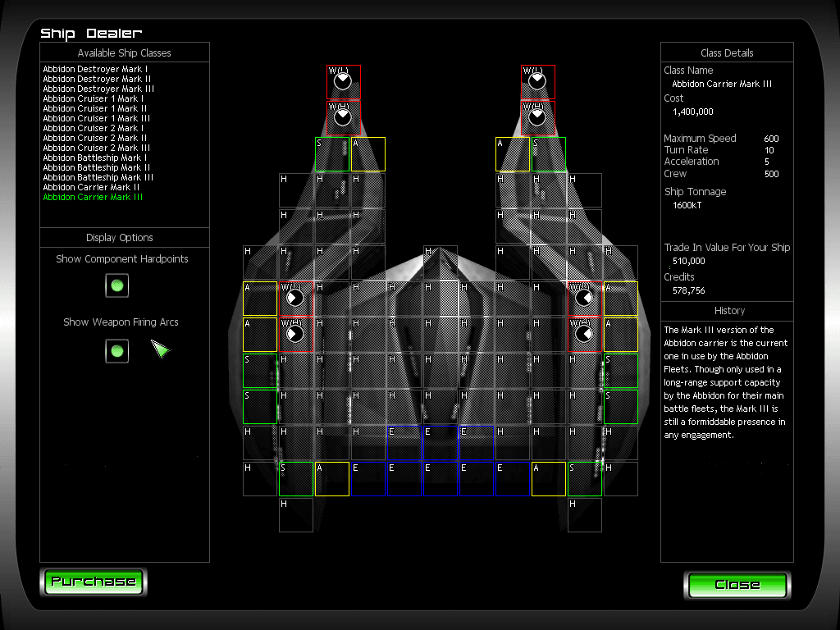Toggle the Show Weapon Firing Arcs checkbox

coord(116,351)
